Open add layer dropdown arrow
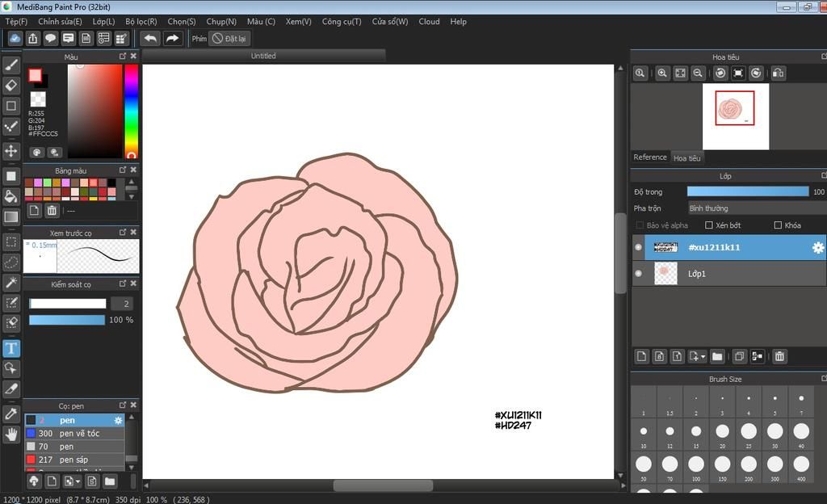Screen dimensions: 827x504 coord(703,357)
